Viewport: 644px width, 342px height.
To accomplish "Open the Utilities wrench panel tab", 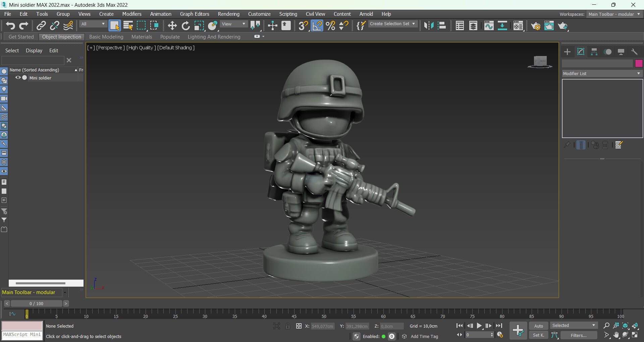I will [x=634, y=52].
